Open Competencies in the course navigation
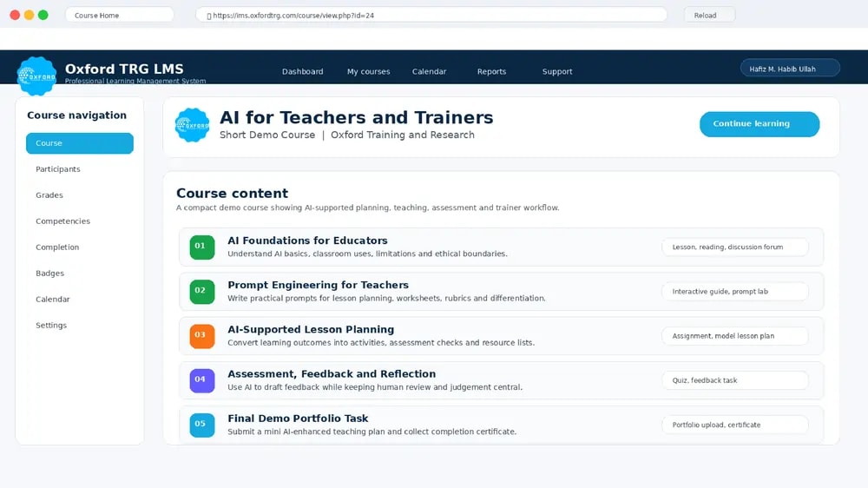This screenshot has width=868, height=488. [62, 221]
